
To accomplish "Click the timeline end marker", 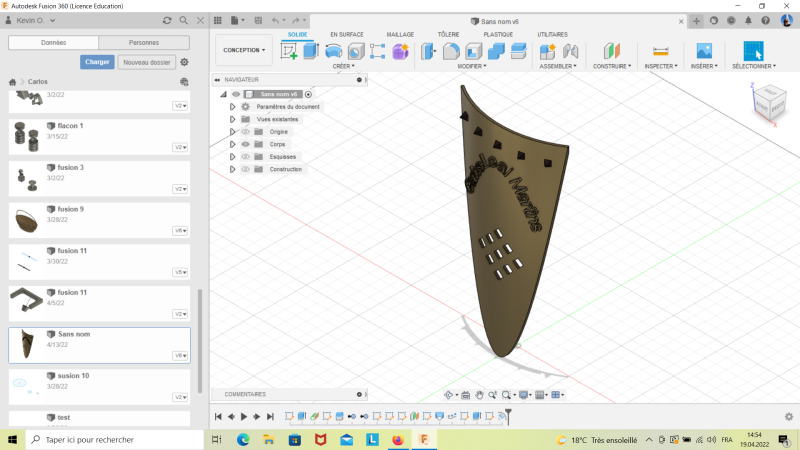I will pyautogui.click(x=508, y=414).
